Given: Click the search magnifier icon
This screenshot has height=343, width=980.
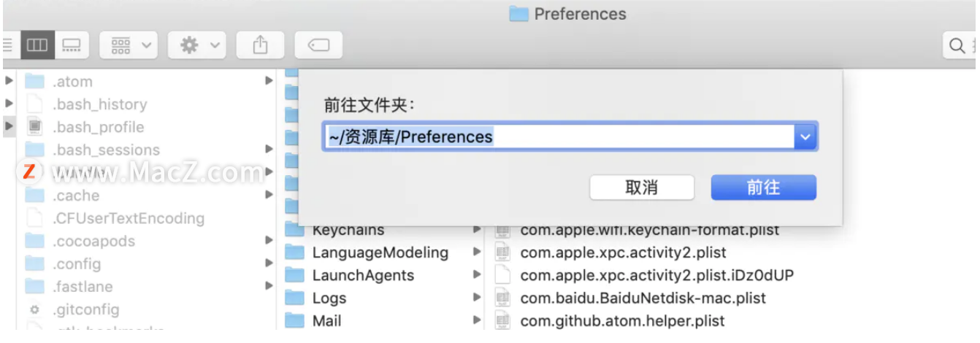Looking at the screenshot, I should (x=957, y=46).
